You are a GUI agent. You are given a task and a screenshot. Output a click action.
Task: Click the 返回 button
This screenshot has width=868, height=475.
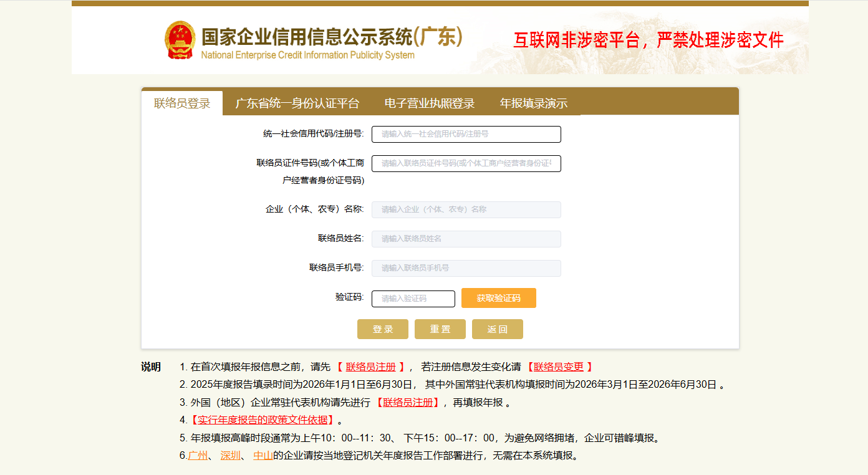tap(498, 329)
